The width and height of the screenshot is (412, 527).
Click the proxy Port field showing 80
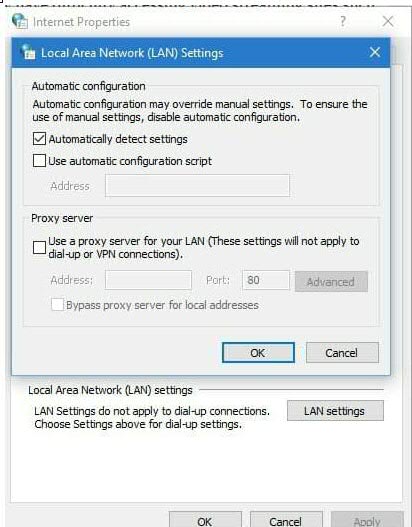click(266, 280)
